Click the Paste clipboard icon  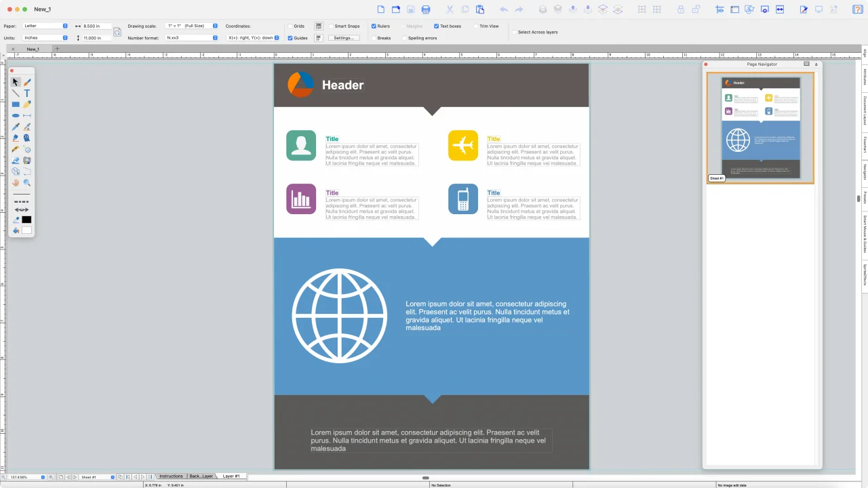point(480,9)
